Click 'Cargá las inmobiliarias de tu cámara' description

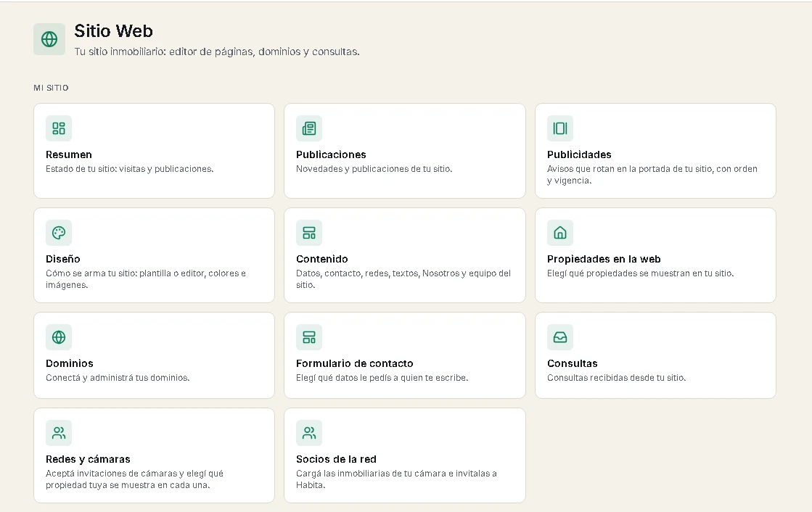click(396, 479)
